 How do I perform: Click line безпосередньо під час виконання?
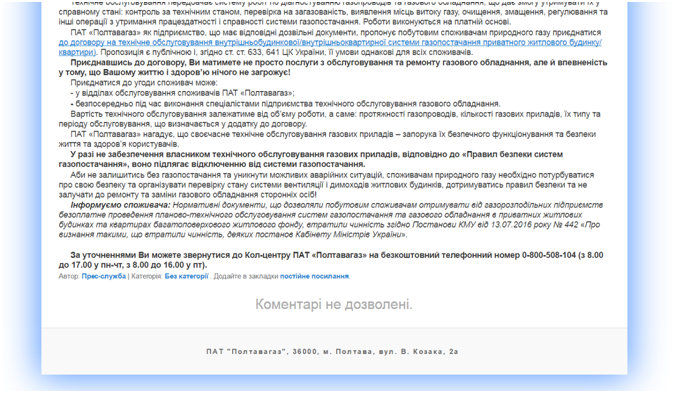285,104
